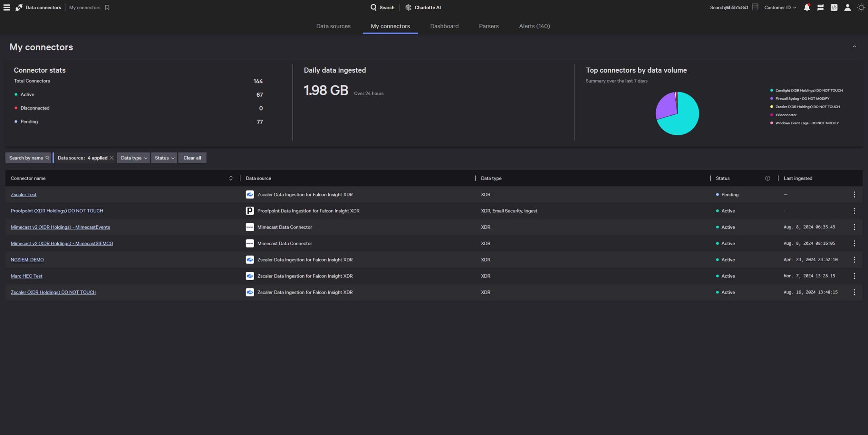Open the Parsers tab
The image size is (868, 435).
point(489,26)
